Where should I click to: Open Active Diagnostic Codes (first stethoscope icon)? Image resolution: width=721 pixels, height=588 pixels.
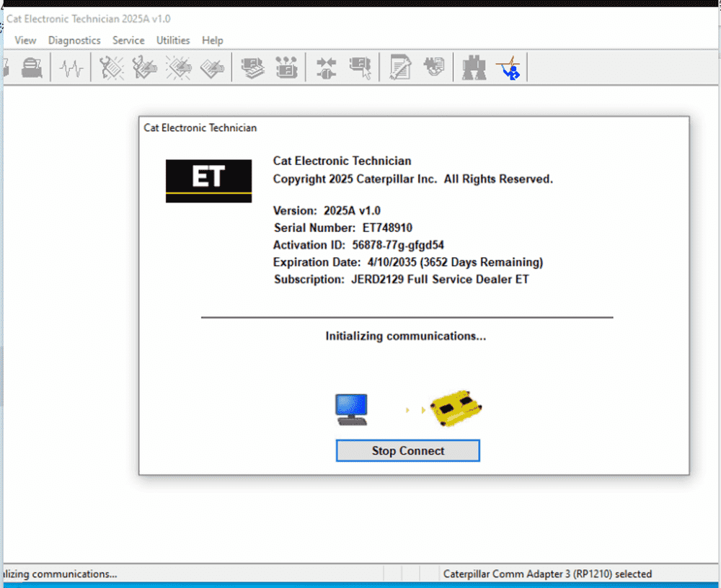pos(112,68)
